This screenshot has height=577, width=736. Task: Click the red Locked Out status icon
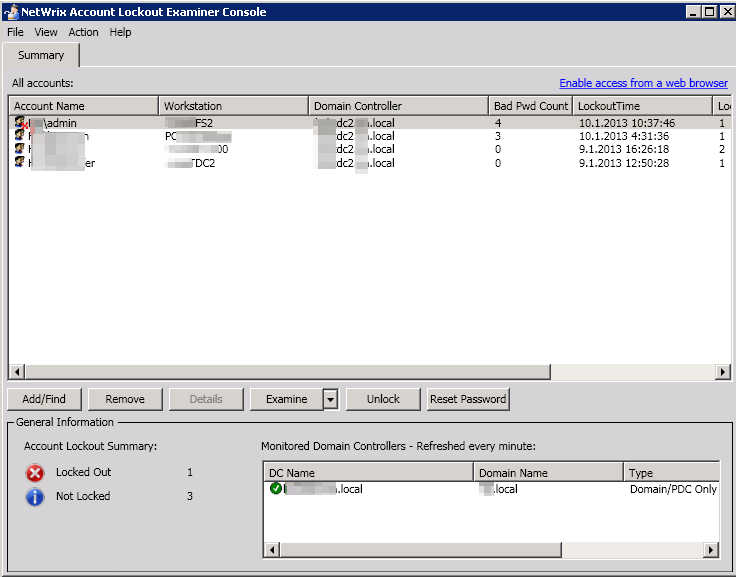[35, 473]
